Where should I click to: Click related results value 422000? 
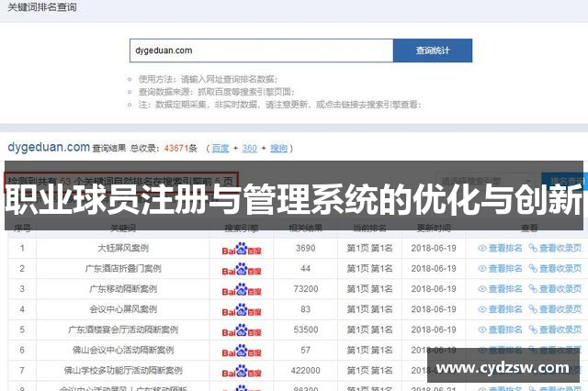(x=306, y=371)
